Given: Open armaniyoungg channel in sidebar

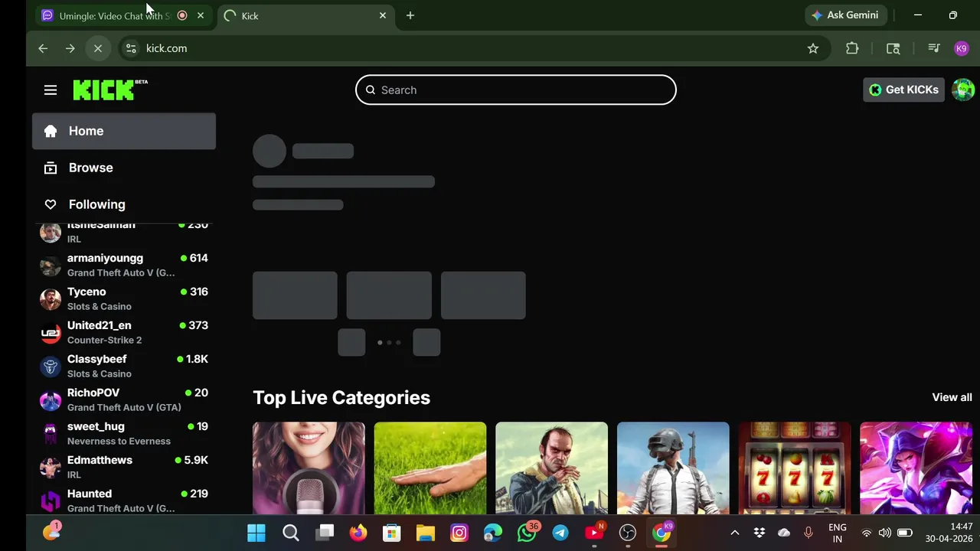Looking at the screenshot, I should click(x=124, y=265).
